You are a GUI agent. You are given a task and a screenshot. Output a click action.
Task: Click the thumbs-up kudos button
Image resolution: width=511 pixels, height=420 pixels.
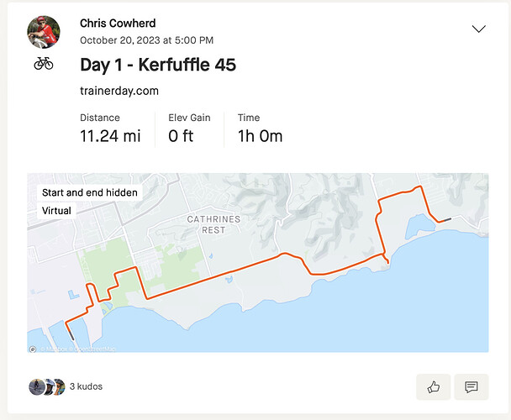[x=434, y=386]
